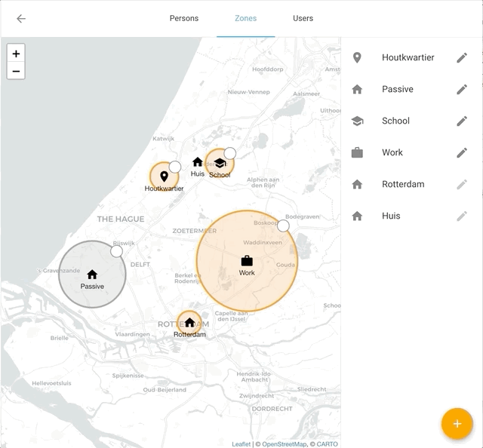Click the home icon on Passive map zone

pos(92,275)
